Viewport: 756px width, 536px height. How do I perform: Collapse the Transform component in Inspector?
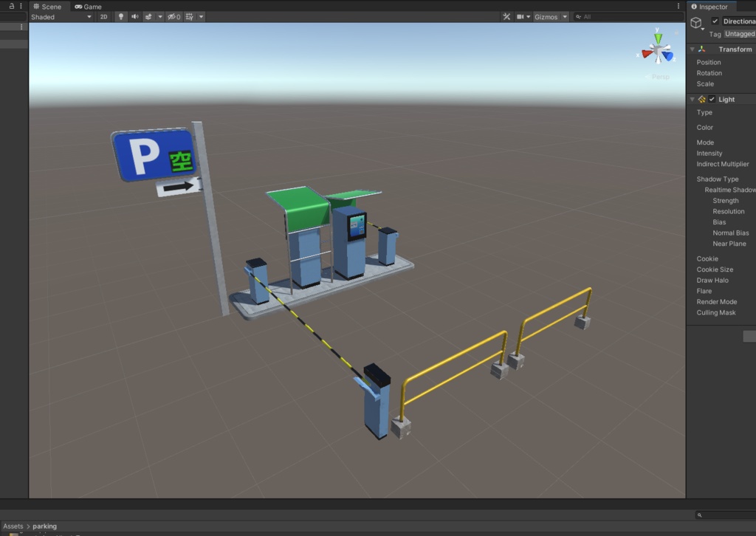point(691,49)
